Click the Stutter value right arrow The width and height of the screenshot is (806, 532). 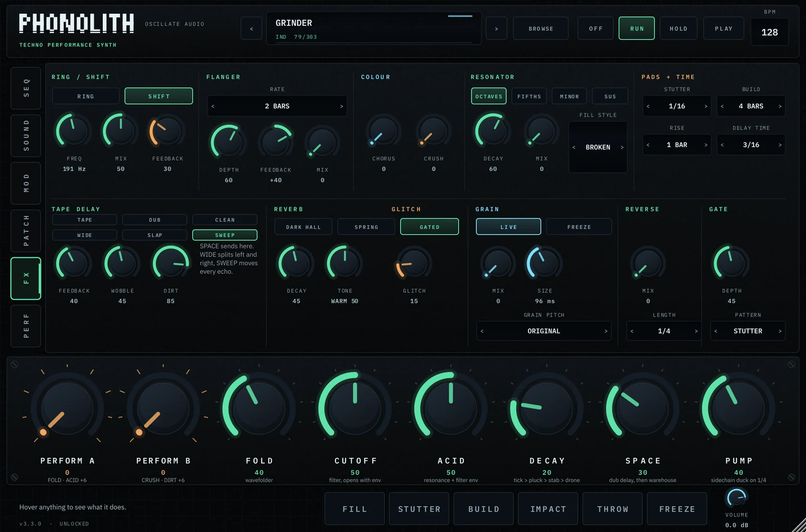[705, 106]
